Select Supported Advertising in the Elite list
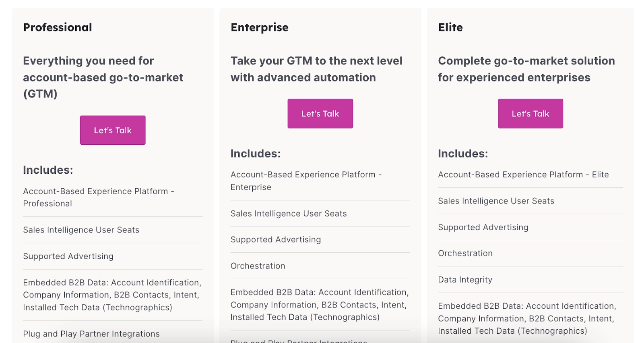This screenshot has height=343, width=644. [483, 227]
